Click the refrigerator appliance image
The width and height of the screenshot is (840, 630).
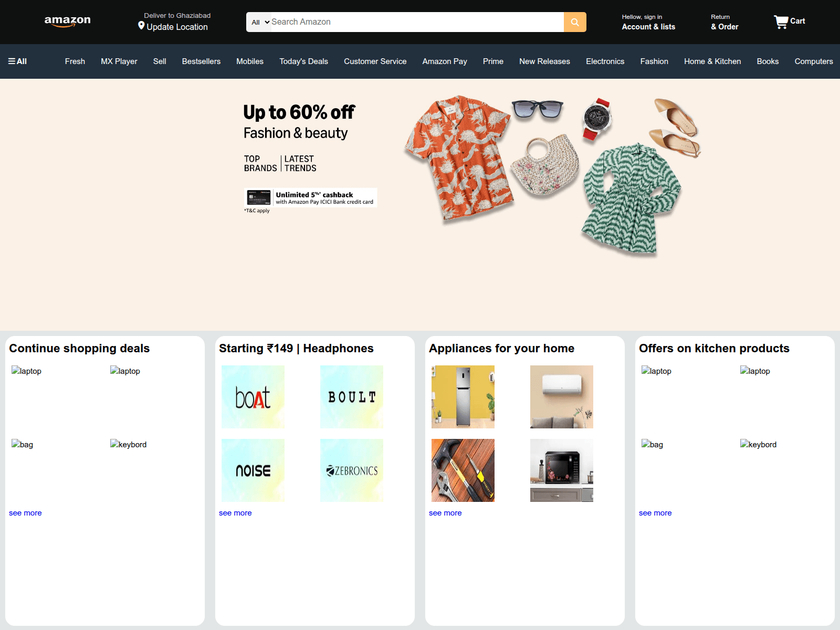[x=463, y=397]
